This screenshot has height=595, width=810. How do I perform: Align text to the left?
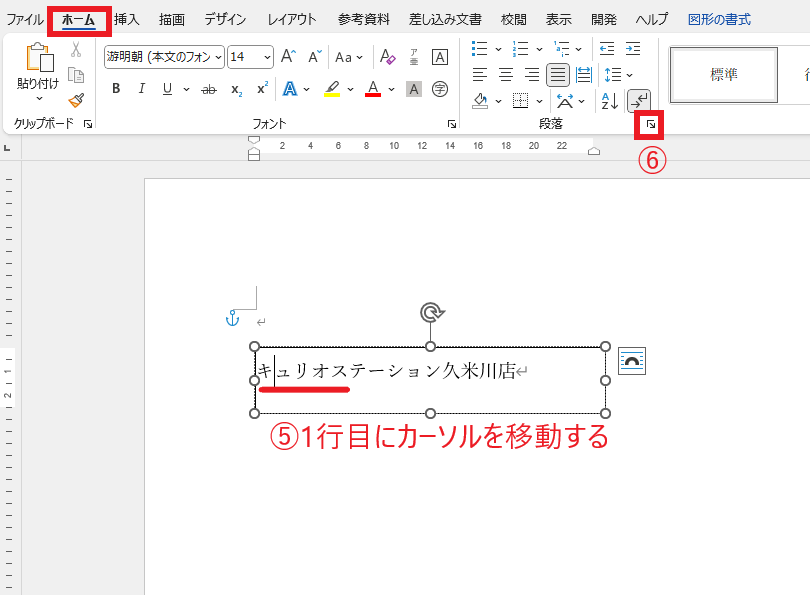point(480,75)
